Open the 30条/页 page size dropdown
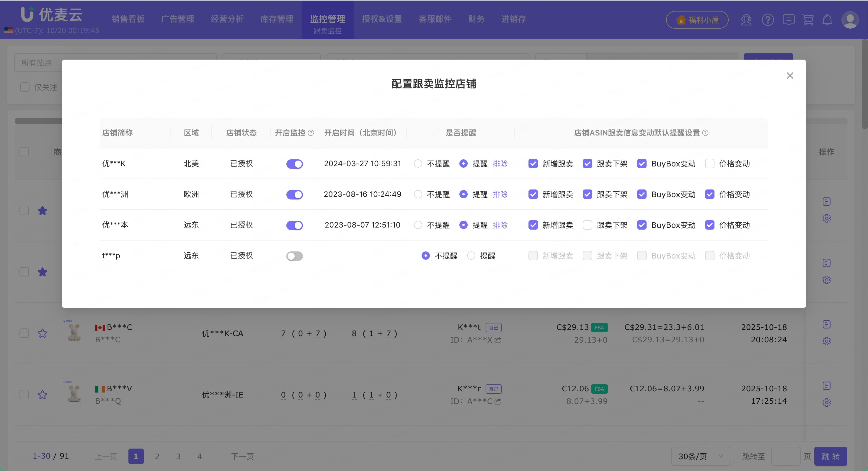 coord(700,456)
